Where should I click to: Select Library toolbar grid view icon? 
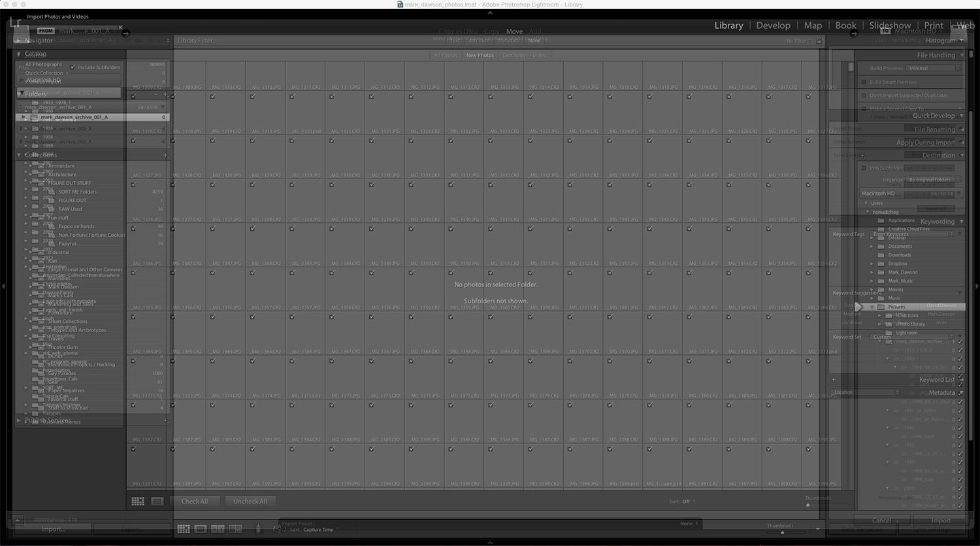pyautogui.click(x=184, y=529)
